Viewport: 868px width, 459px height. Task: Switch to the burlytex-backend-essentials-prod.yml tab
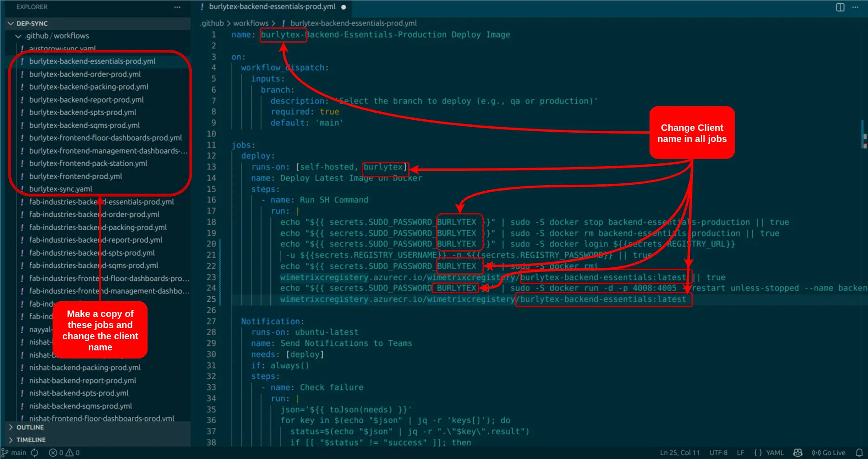272,7
